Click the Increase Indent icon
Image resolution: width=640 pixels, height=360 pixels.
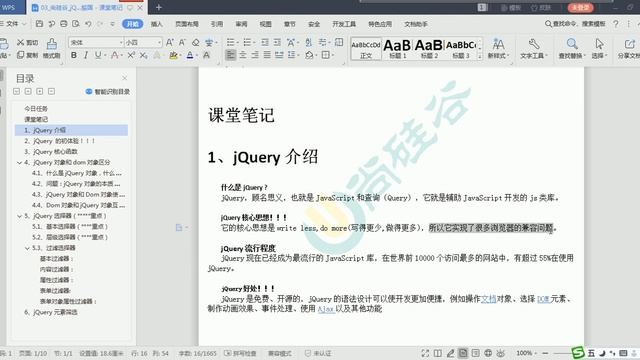(x=277, y=42)
